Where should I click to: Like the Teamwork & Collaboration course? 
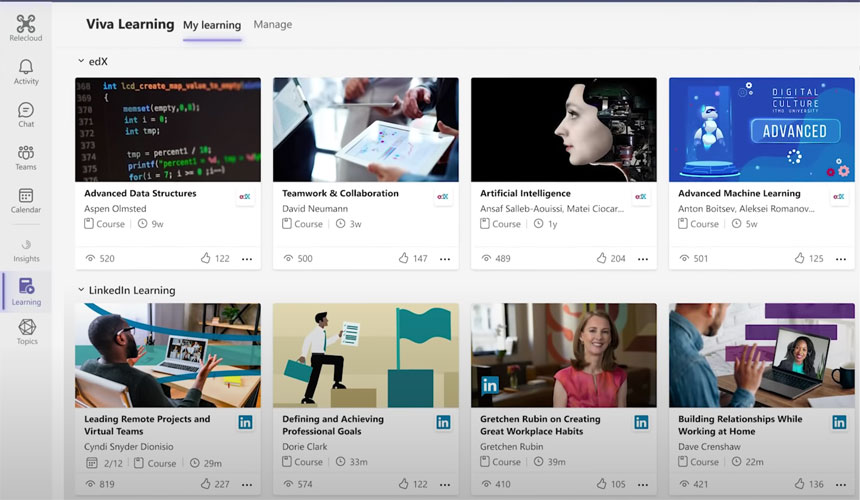(x=403, y=258)
